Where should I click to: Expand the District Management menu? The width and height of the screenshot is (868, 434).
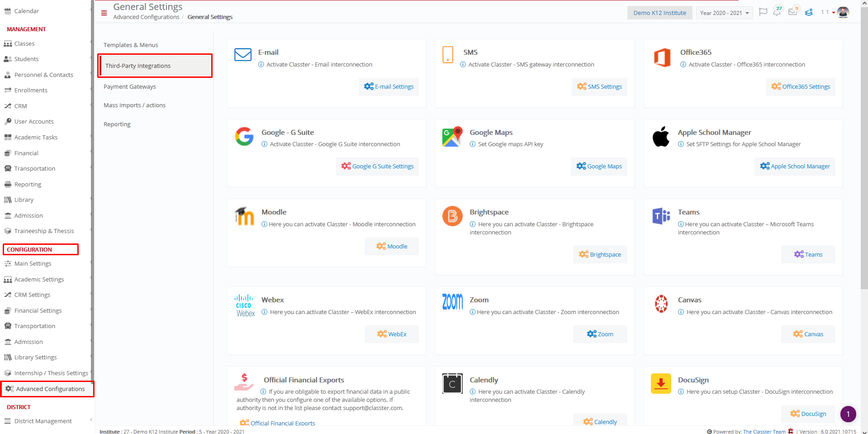click(47, 421)
